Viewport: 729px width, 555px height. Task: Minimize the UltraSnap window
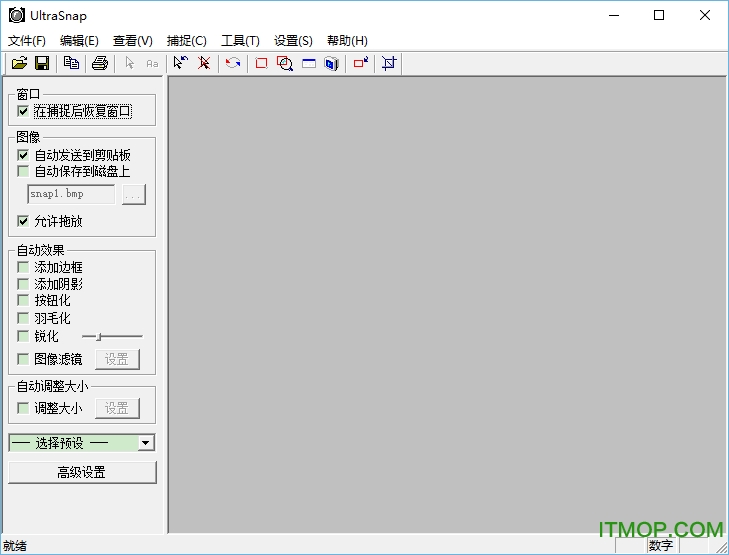click(614, 15)
